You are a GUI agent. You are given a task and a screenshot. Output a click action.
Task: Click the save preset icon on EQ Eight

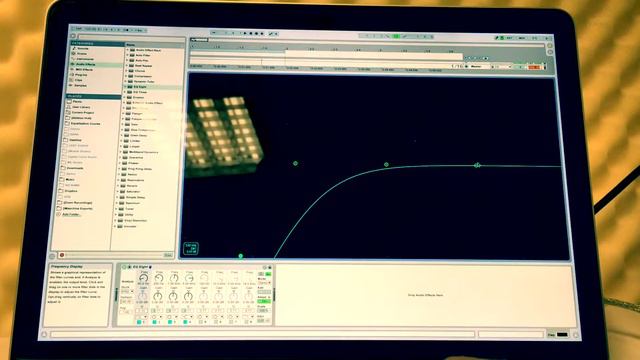(269, 267)
